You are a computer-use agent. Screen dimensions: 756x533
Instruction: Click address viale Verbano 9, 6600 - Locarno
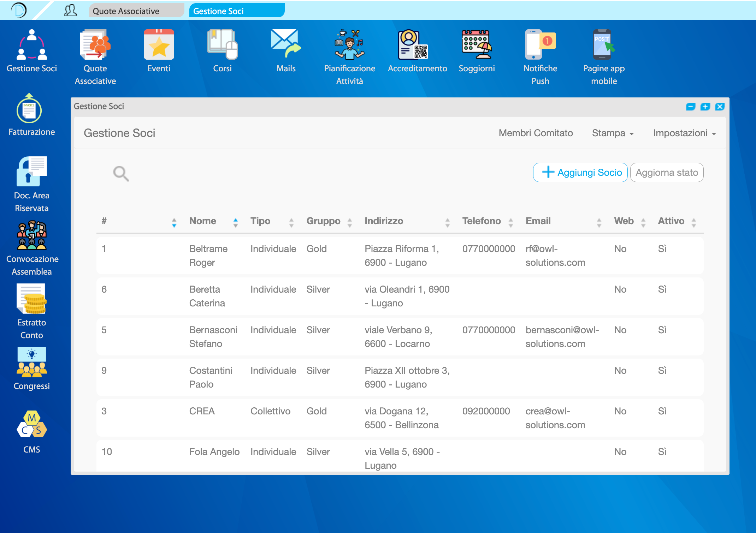pos(398,337)
